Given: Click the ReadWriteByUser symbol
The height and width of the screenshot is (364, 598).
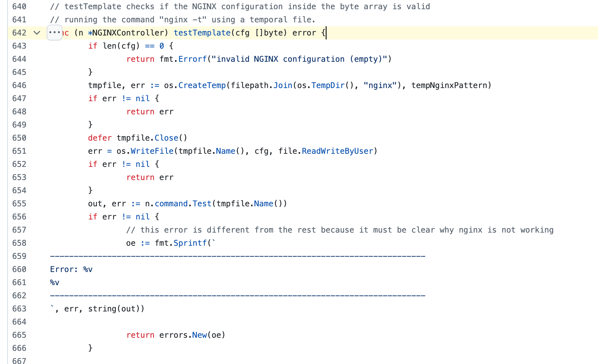Looking at the screenshot, I should (337, 151).
